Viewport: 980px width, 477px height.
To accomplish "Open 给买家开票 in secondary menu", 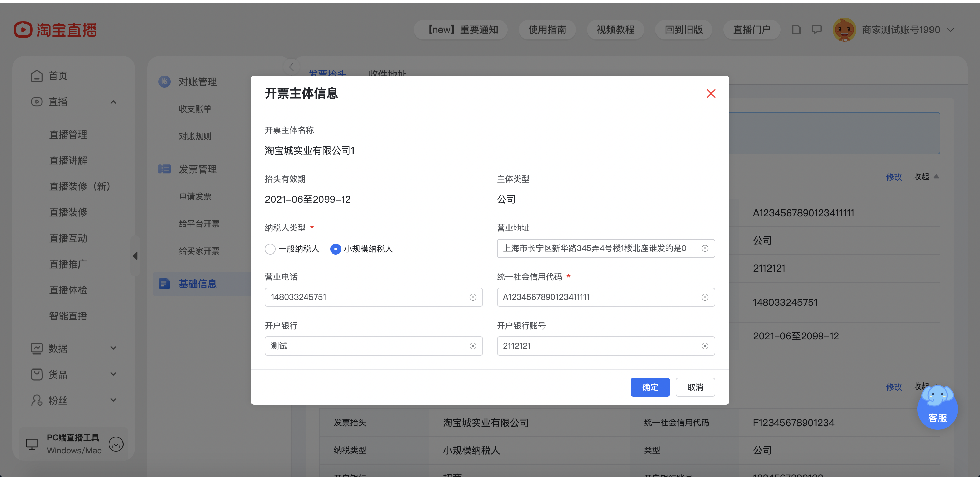I will point(199,251).
